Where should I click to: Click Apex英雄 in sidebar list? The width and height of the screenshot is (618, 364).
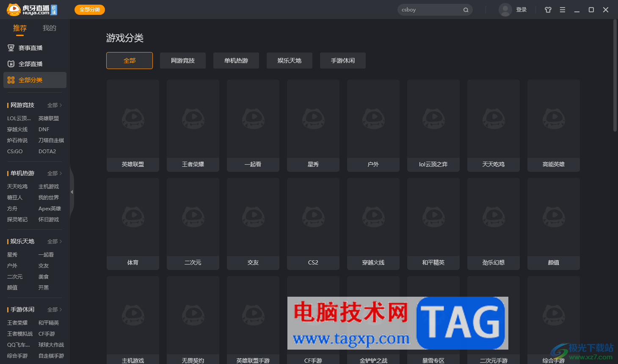tap(50, 209)
